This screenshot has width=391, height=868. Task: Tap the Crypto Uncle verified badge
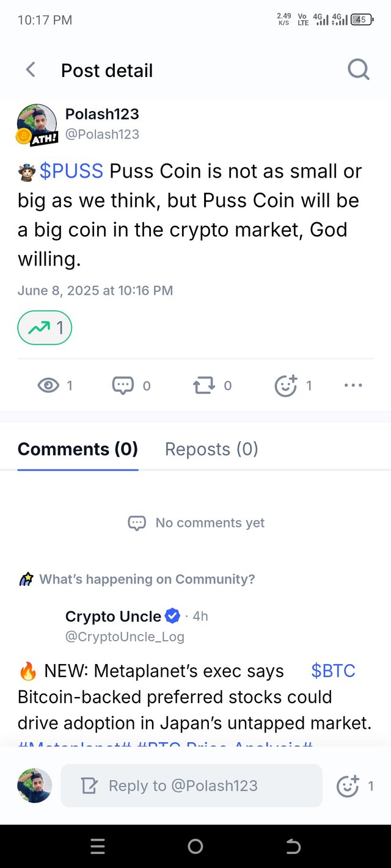(173, 617)
